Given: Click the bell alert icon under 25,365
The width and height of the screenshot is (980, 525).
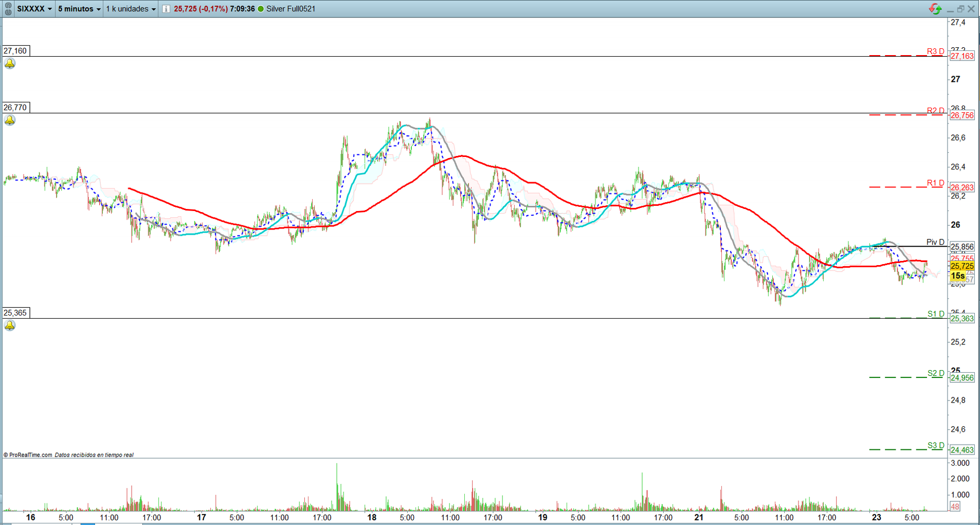Looking at the screenshot, I should point(10,325).
